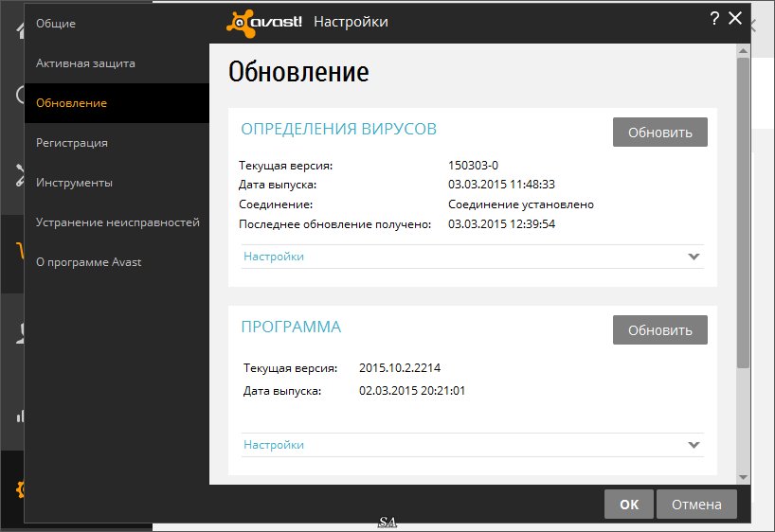Click program release date 02.03.2015 20:21:01

[412, 390]
